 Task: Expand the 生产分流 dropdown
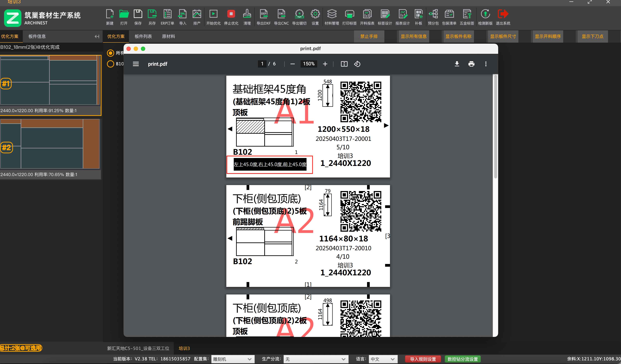tap(315, 359)
